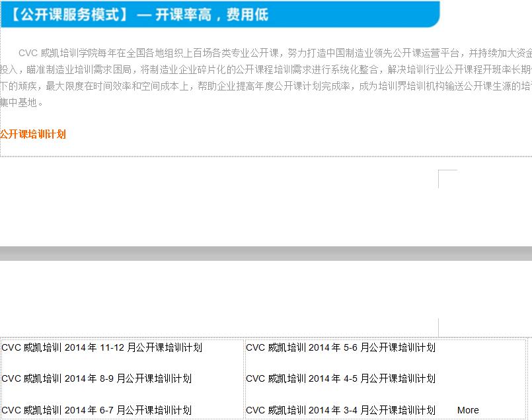Click the orange 公开课培训计划 heading
Screen dimensions: 532x420
pyautogui.click(x=33, y=134)
